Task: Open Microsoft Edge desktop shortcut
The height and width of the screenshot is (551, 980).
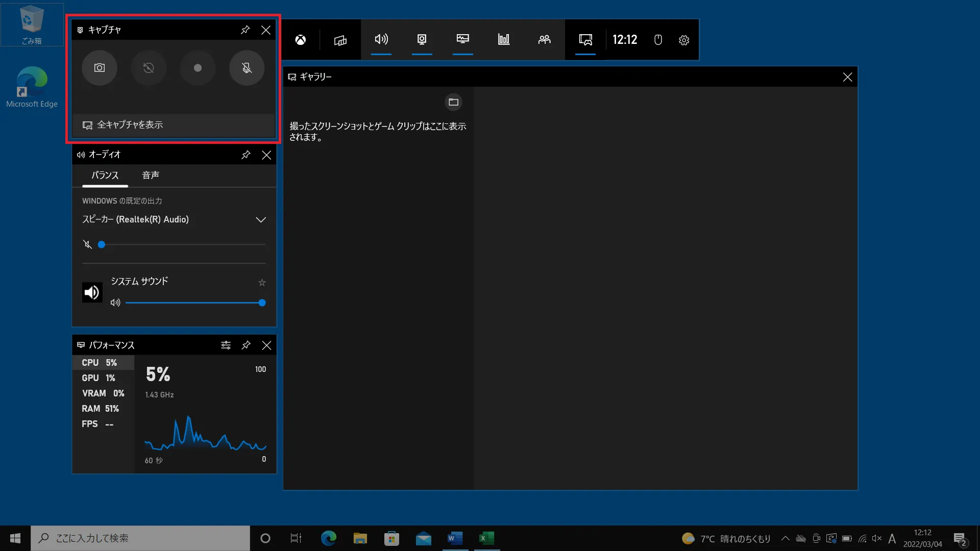Action: [x=32, y=87]
